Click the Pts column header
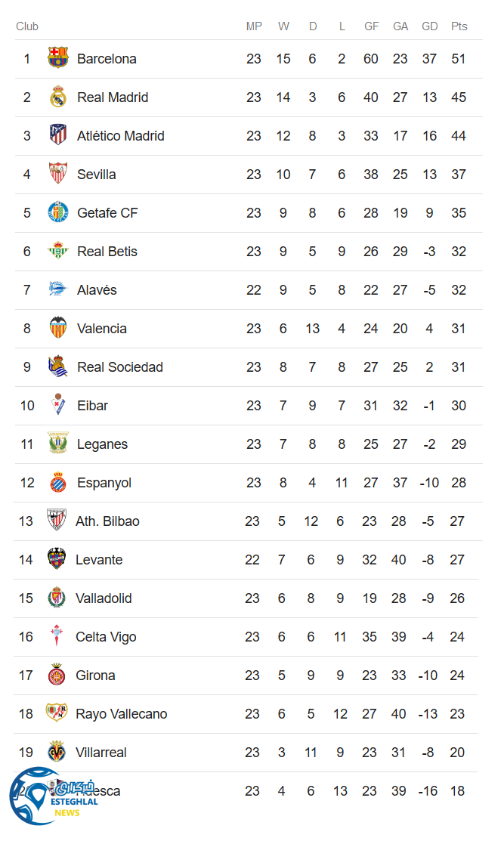 point(459,26)
